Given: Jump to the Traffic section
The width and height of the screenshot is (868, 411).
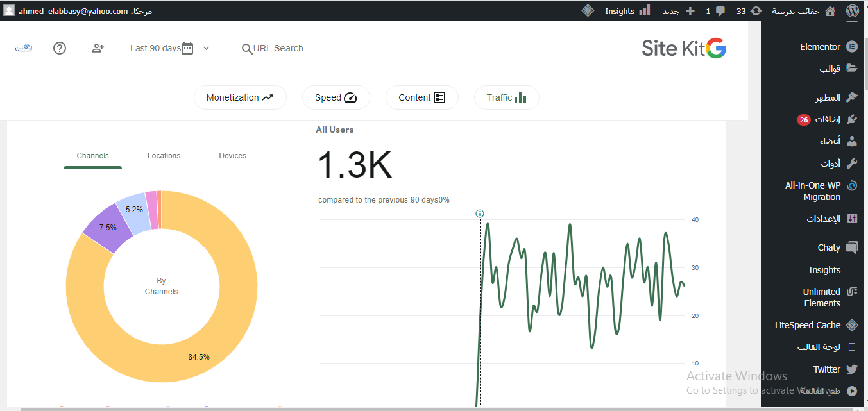Looking at the screenshot, I should click(506, 97).
